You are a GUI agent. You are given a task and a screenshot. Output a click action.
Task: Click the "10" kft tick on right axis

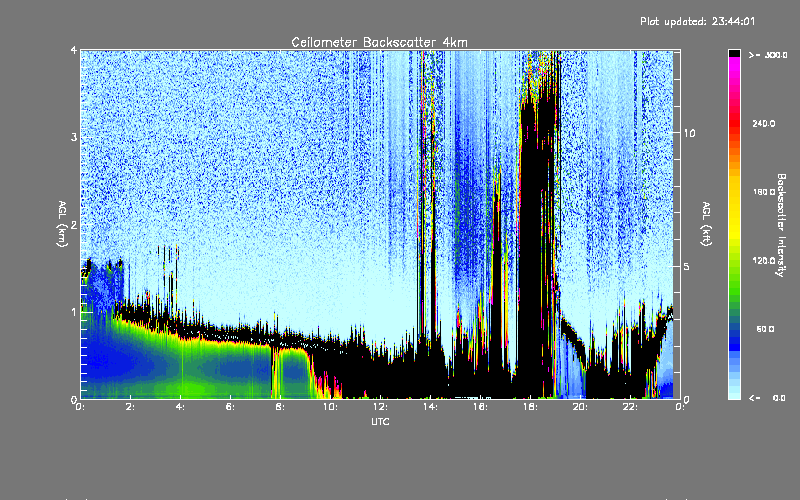point(689,133)
